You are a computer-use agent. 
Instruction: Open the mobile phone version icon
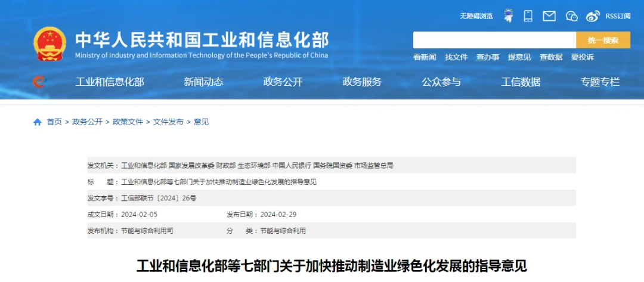pyautogui.click(x=528, y=16)
